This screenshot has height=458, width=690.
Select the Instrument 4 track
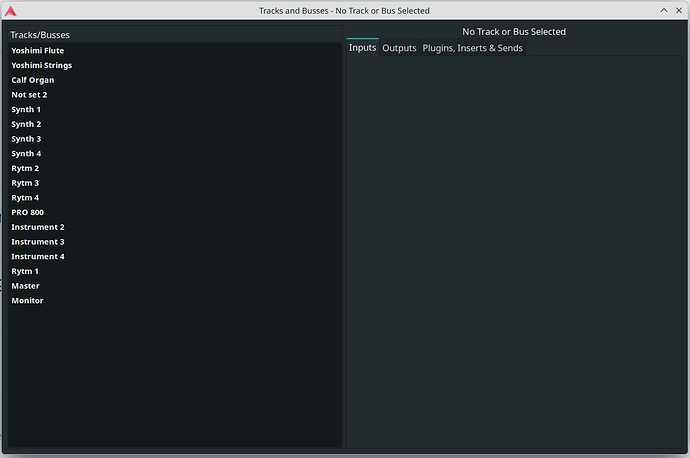tap(175, 256)
